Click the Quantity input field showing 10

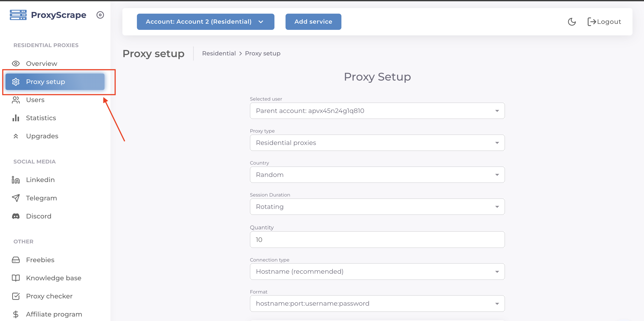point(377,240)
